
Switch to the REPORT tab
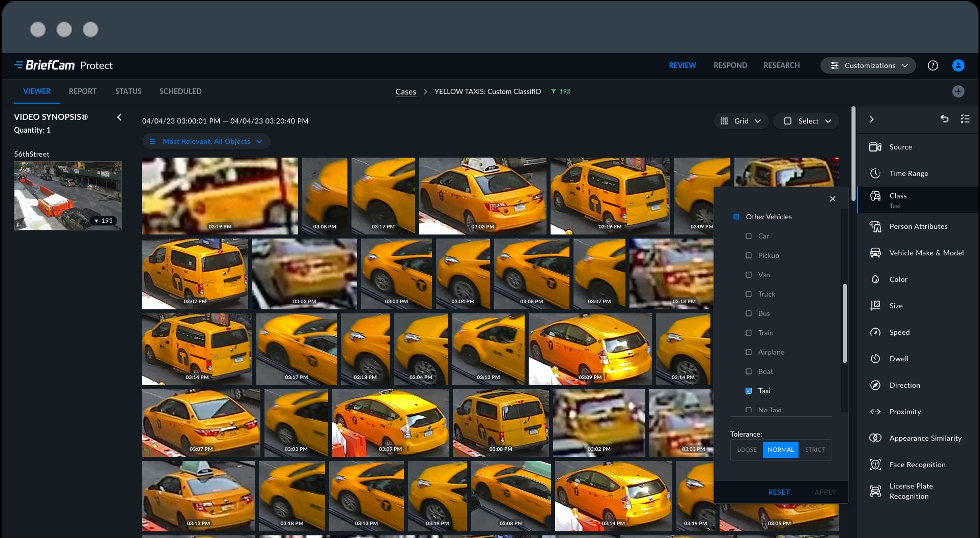[x=82, y=91]
